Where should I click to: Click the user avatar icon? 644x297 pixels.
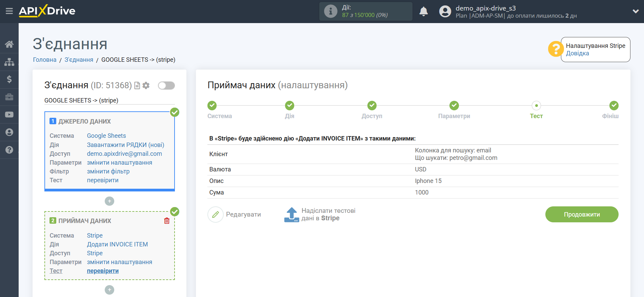coord(445,12)
